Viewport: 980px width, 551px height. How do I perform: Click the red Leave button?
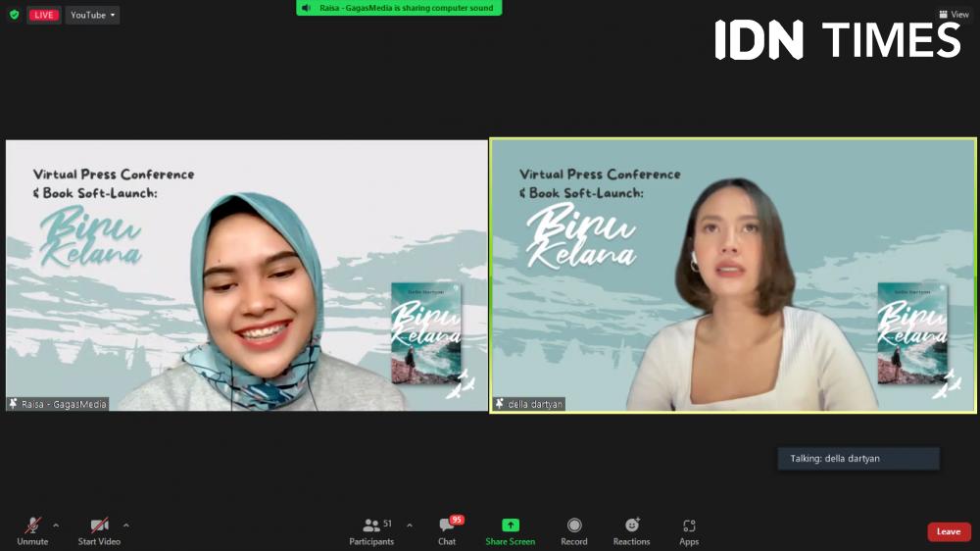(949, 531)
